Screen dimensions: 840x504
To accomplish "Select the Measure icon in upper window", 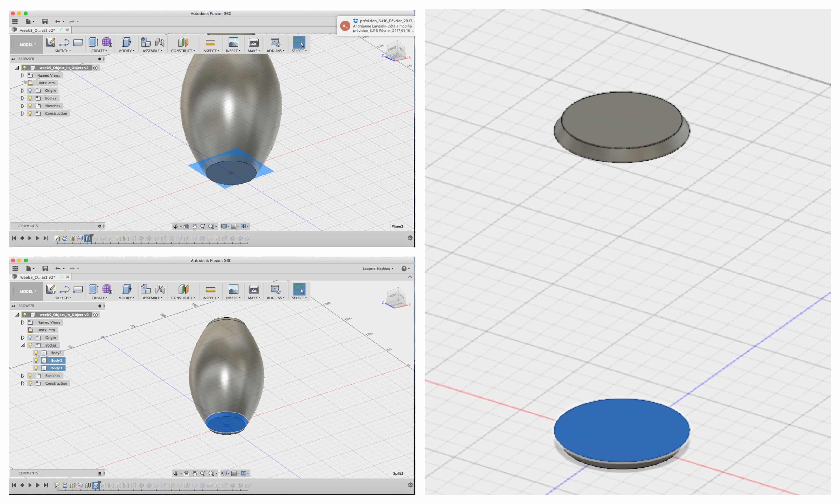I will [210, 42].
